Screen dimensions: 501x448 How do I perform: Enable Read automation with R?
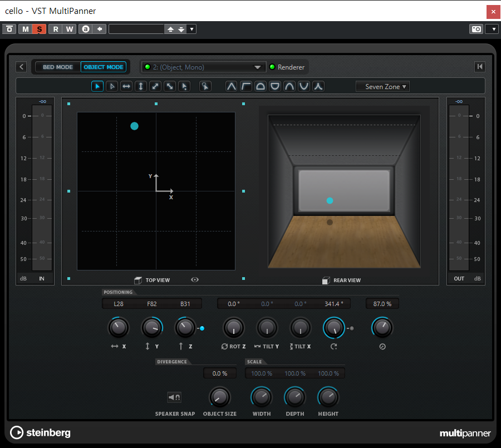click(56, 29)
